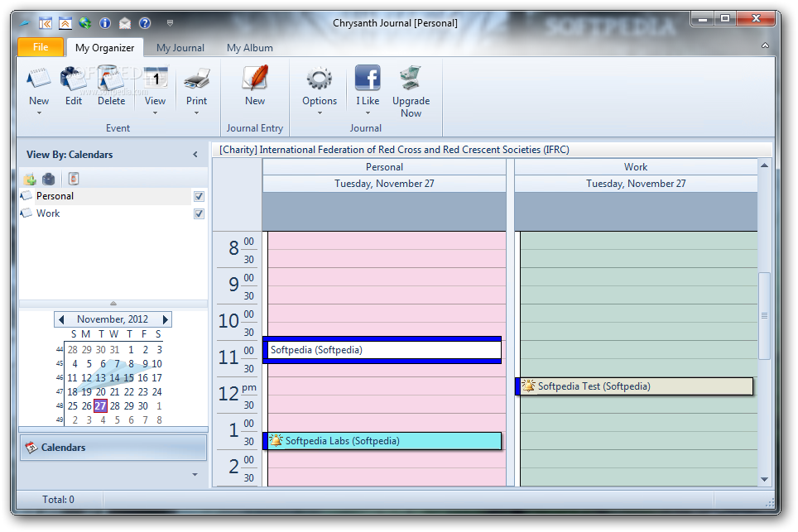
Task: Select the Work calendar in list
Action: tap(105, 213)
